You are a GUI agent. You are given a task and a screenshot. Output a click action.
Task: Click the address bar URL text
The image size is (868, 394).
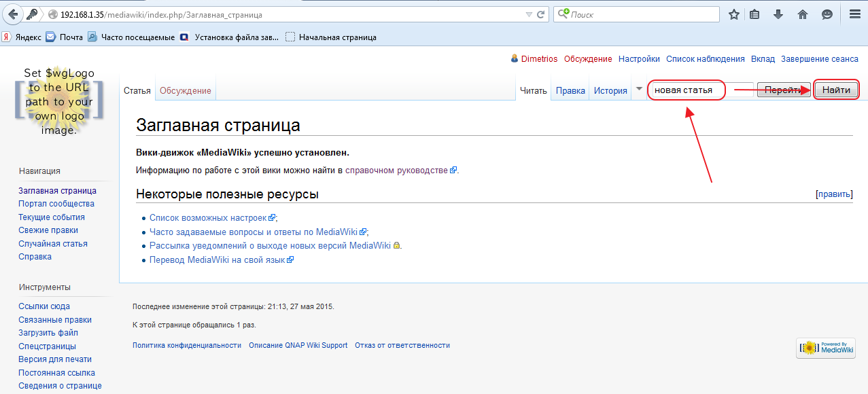pos(161,14)
